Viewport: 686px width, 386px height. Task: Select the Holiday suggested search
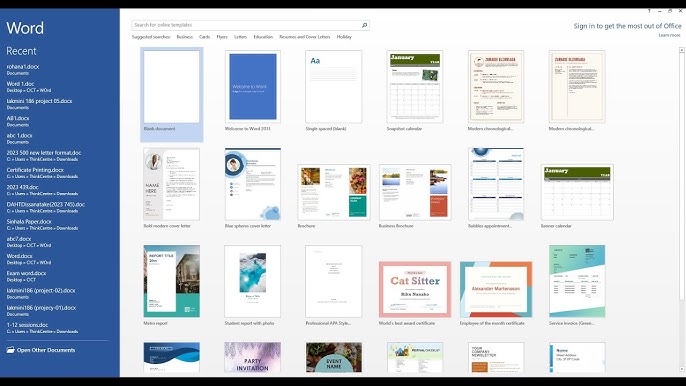344,37
